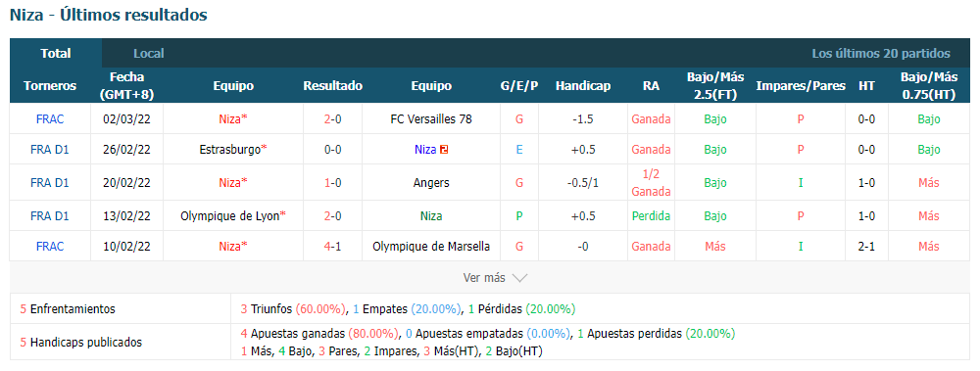
Task: Click the Angers team name
Action: (431, 183)
